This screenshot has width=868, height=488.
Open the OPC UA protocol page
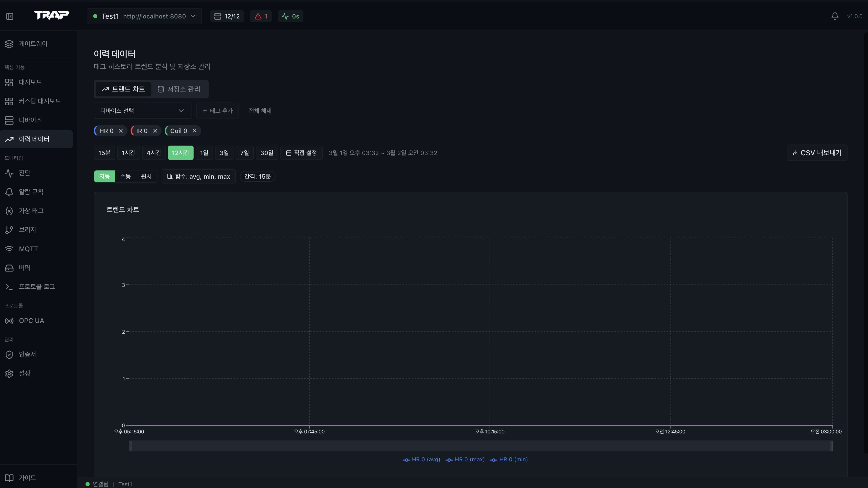tap(31, 321)
